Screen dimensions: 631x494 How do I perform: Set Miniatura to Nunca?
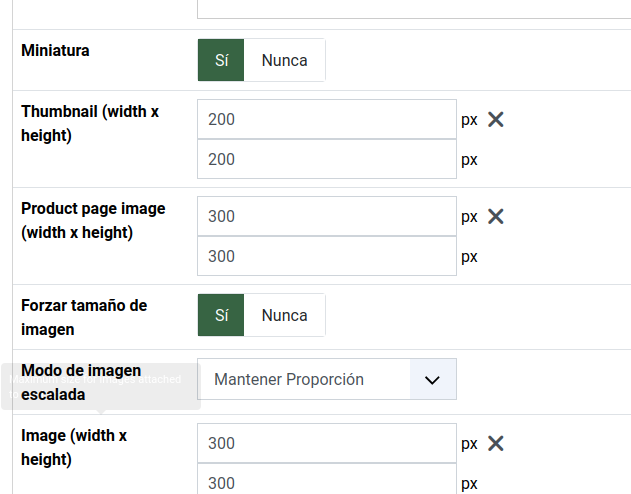(284, 60)
